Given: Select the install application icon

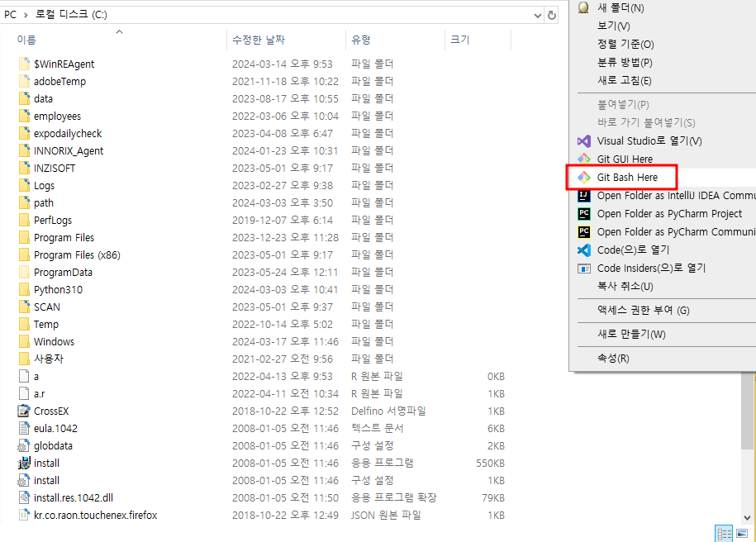Looking at the screenshot, I should (24, 463).
